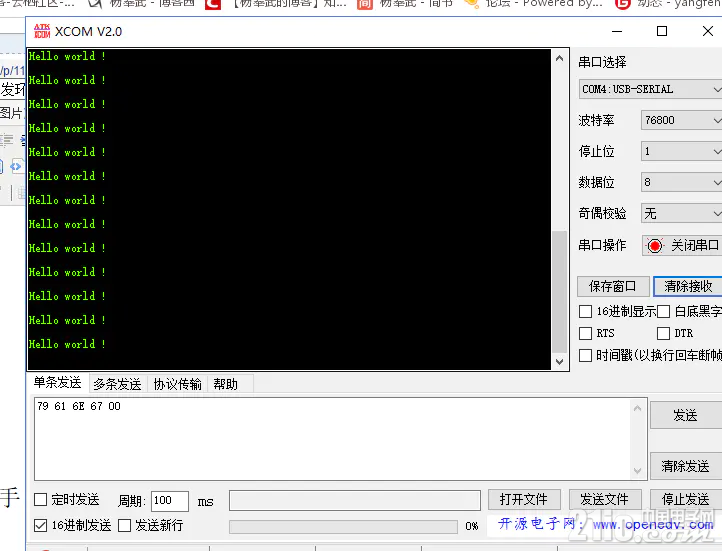
Task: Click the receive window scrollbar thumb
Action: click(559, 291)
